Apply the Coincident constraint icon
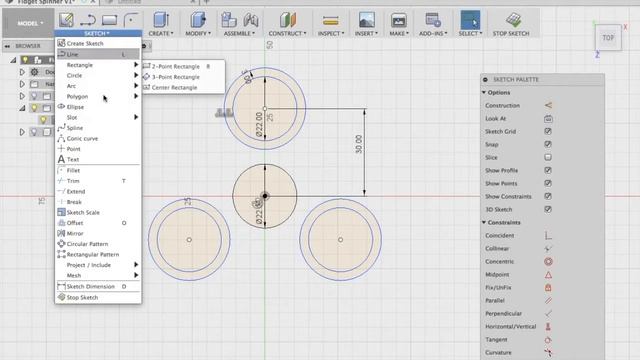640x360 pixels. (548, 236)
